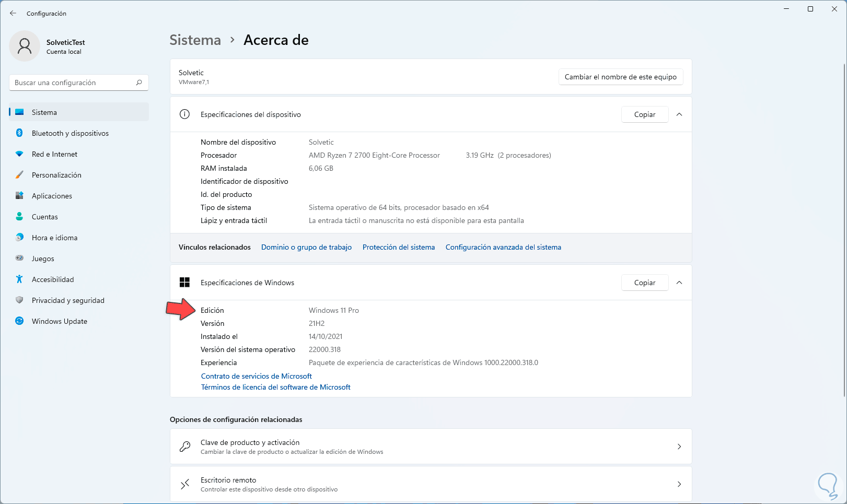Click the Privacidad y seguridad shield icon
Viewport: 847px width, 504px height.
click(x=19, y=300)
